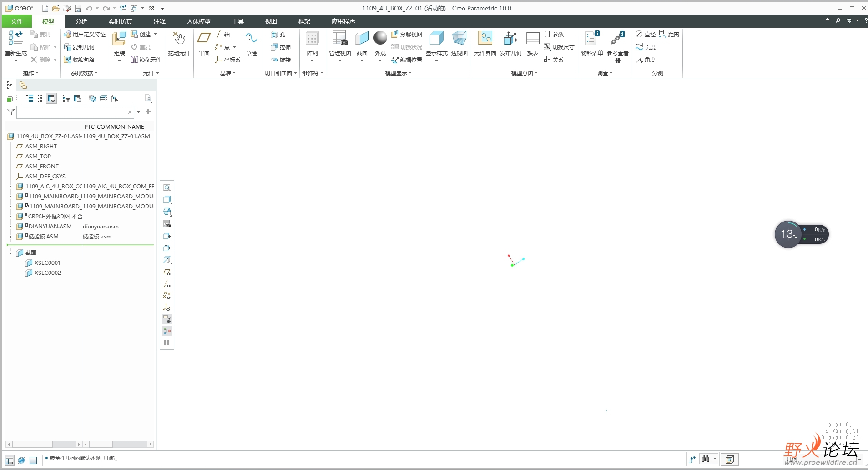Screen dimensions: 868x470
Task: Open the 创建 dropdown arrow
Action: click(x=155, y=34)
